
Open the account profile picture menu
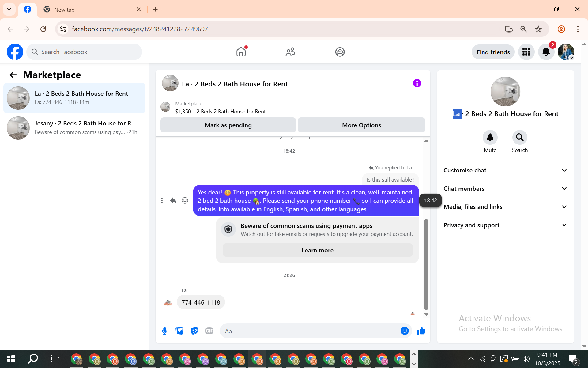566,52
